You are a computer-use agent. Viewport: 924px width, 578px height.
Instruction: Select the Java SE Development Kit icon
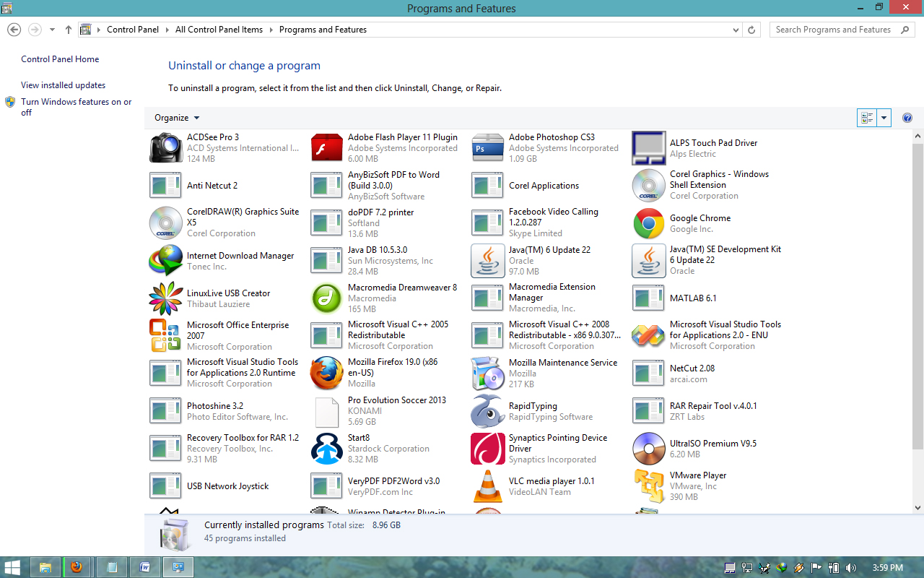[649, 260]
